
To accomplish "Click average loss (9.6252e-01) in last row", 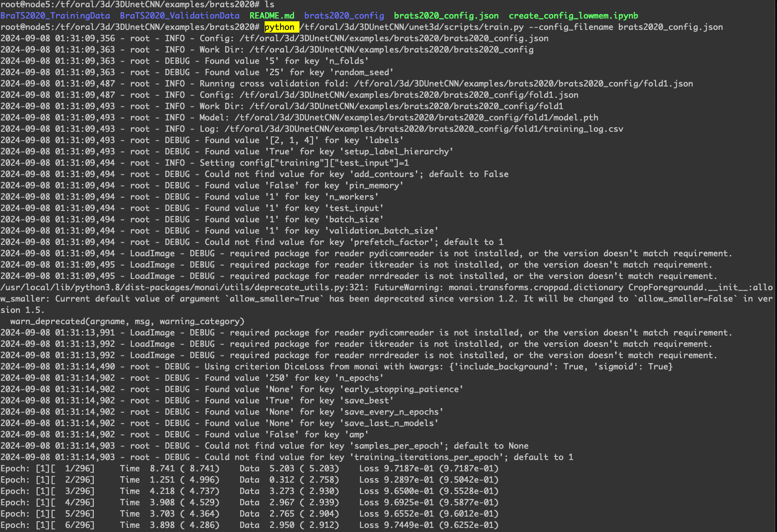I will 469,525.
